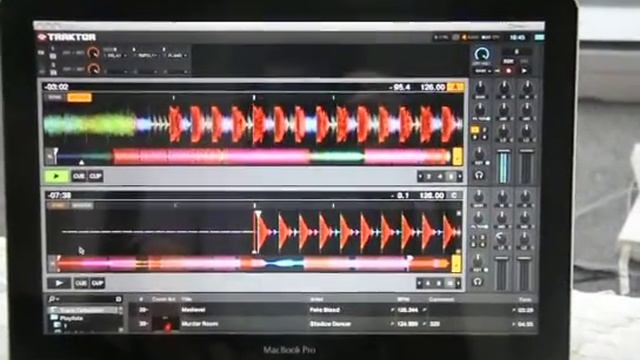
Task: Click the bottom channel KEY knob
Action: click(478, 261)
